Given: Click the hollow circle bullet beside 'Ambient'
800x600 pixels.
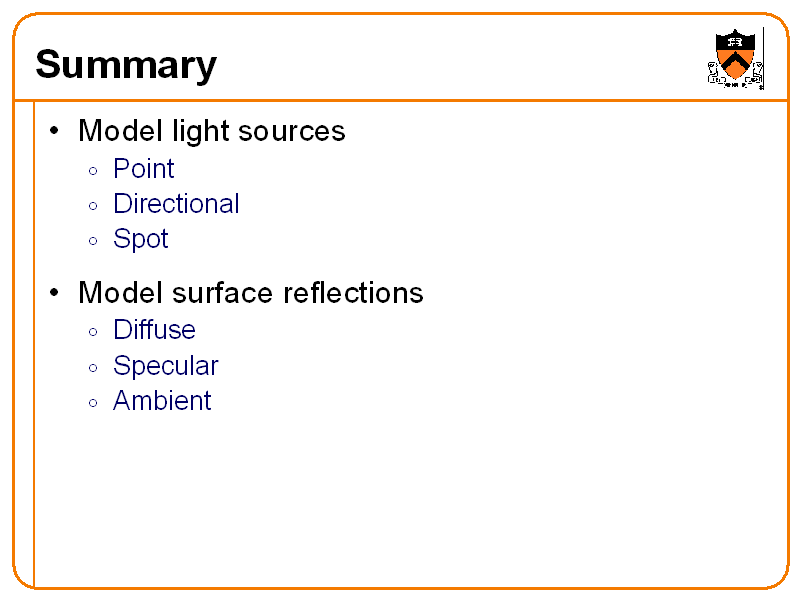Looking at the screenshot, I should pyautogui.click(x=92, y=403).
